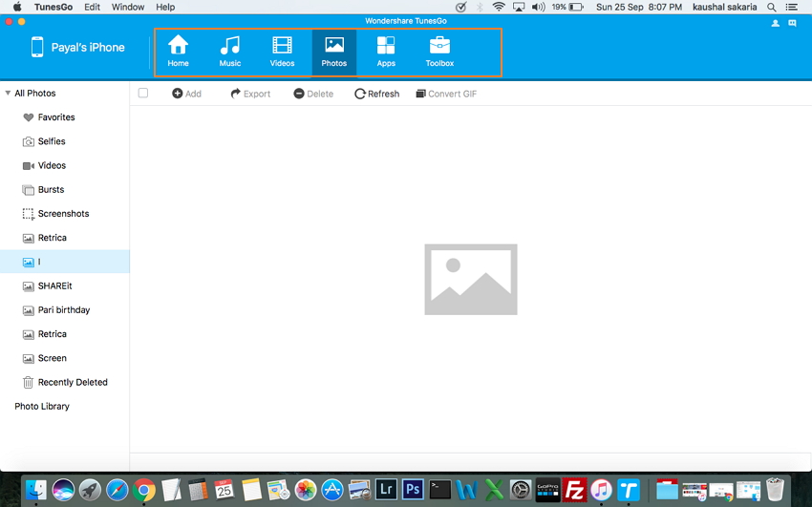Open the Favorites album

[55, 117]
